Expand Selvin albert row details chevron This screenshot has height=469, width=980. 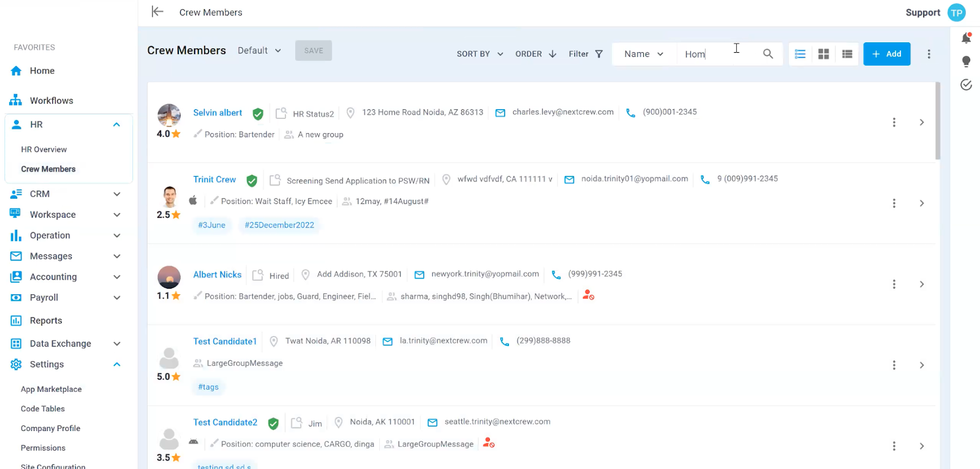coord(921,123)
